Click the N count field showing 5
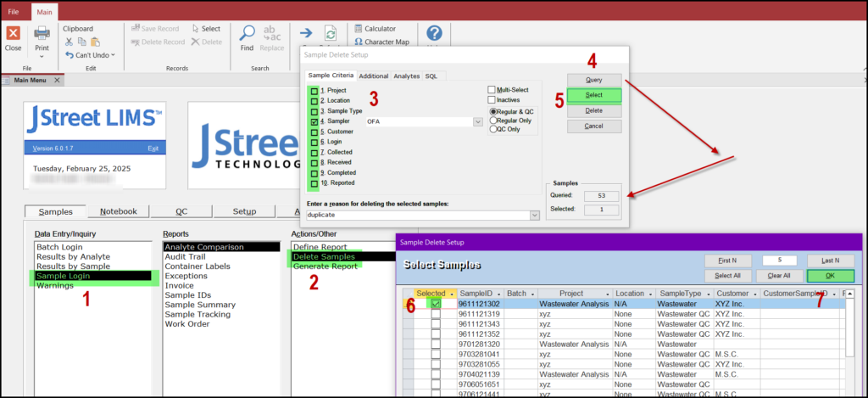 click(780, 261)
